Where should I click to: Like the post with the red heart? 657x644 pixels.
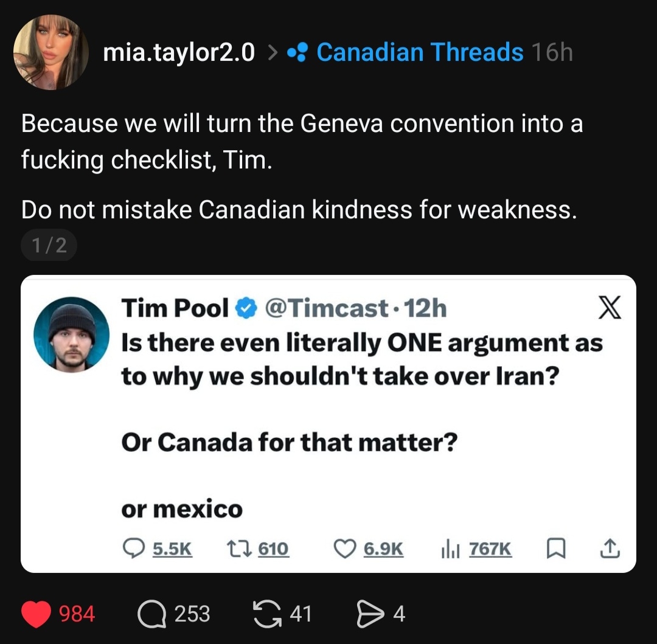(x=36, y=614)
